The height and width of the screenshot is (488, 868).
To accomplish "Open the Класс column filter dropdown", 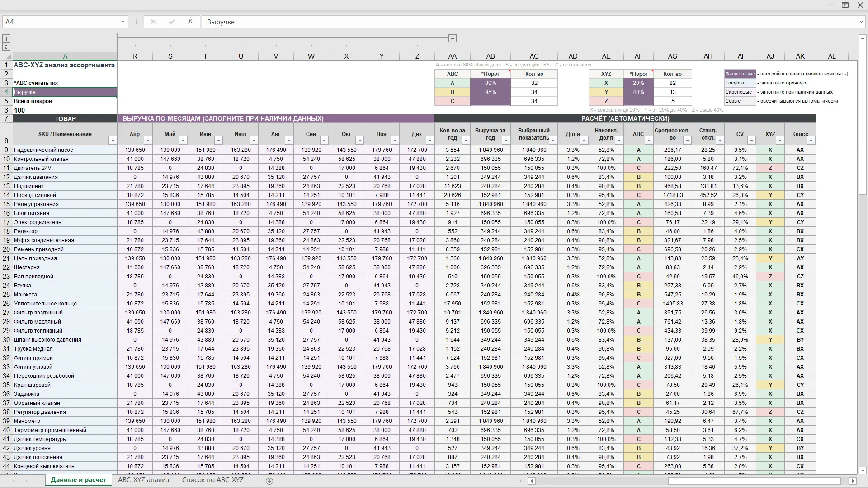I will click(x=811, y=141).
